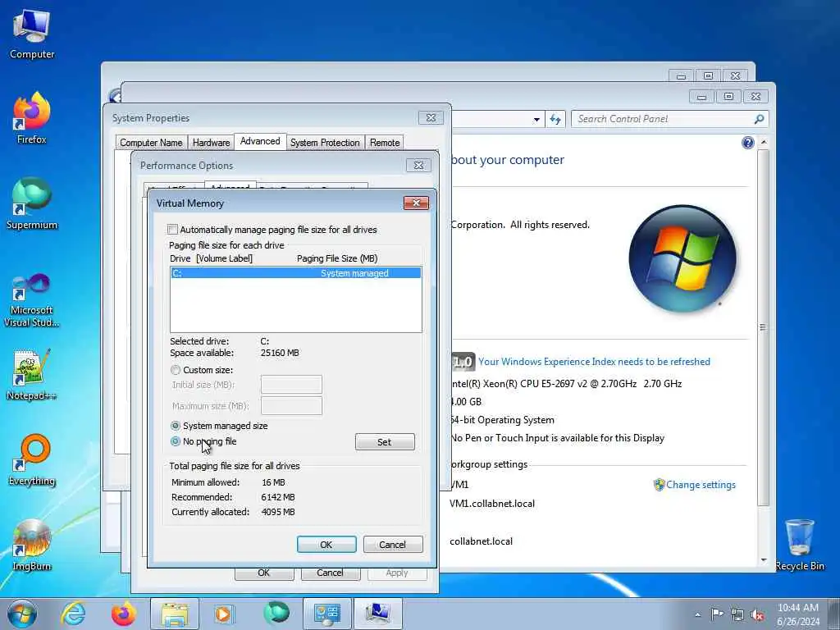Click the search magnifier in Control Panel

(x=759, y=119)
